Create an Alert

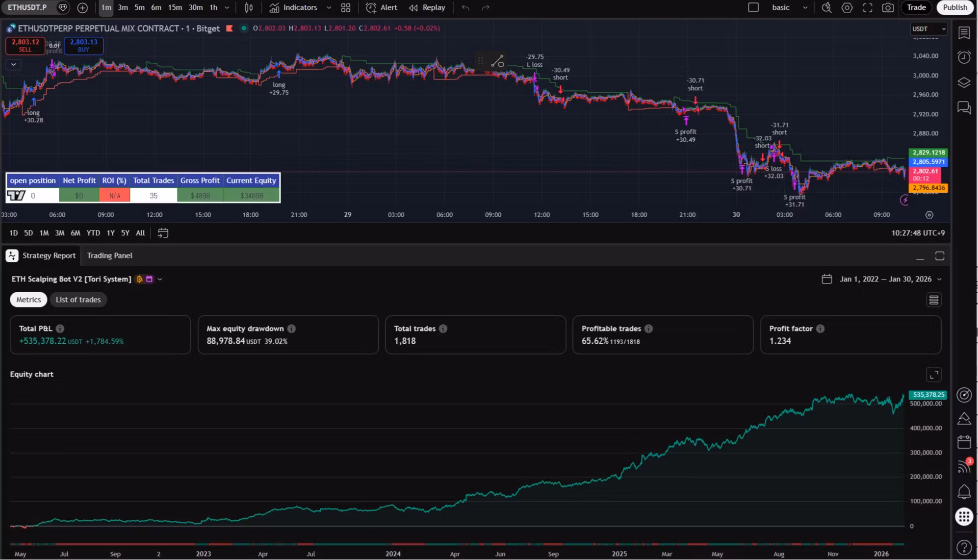pos(381,7)
